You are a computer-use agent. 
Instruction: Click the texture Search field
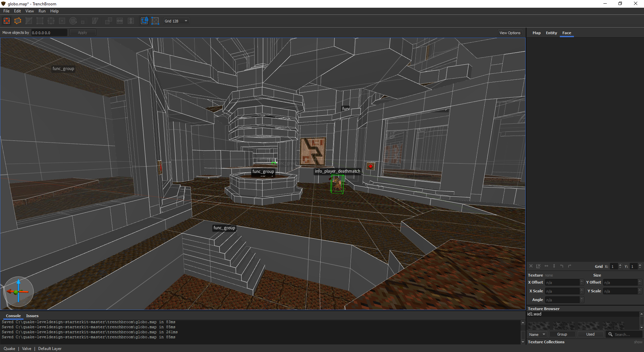pyautogui.click(x=624, y=335)
